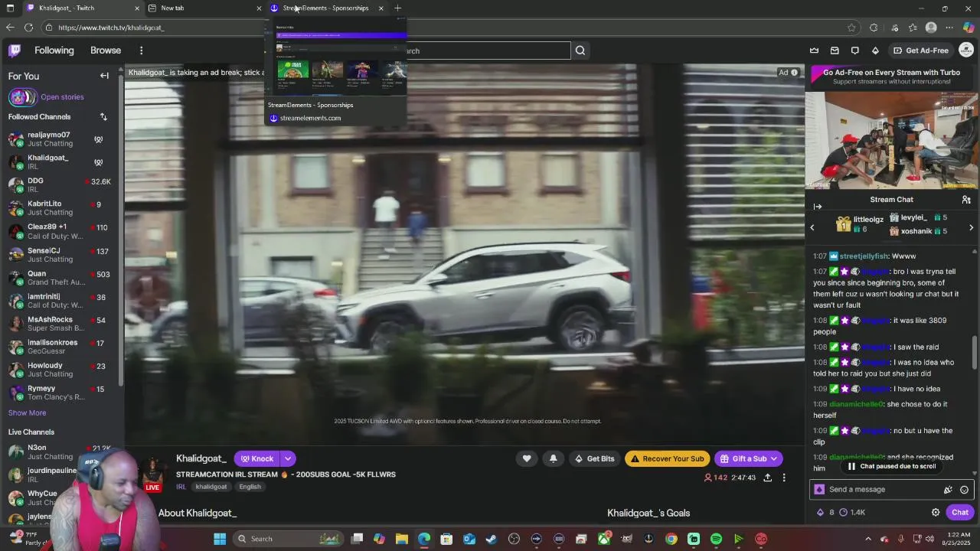Open chat community users list

click(966, 200)
